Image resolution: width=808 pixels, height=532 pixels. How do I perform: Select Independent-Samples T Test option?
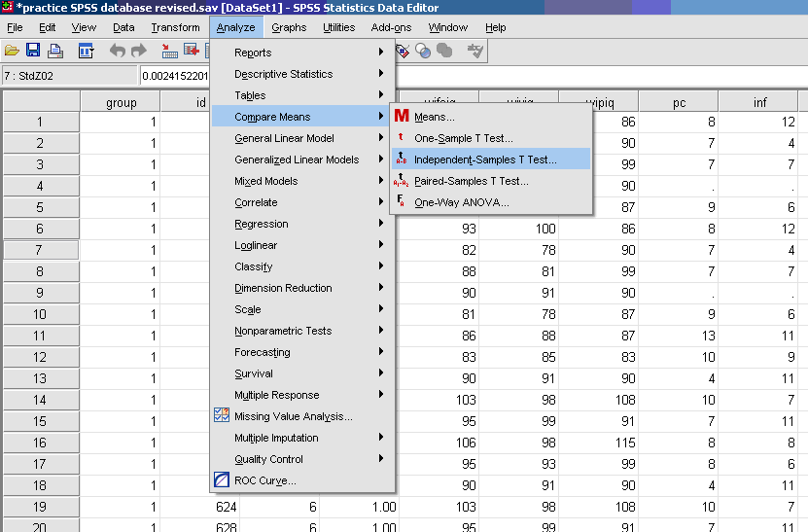pyautogui.click(x=485, y=160)
